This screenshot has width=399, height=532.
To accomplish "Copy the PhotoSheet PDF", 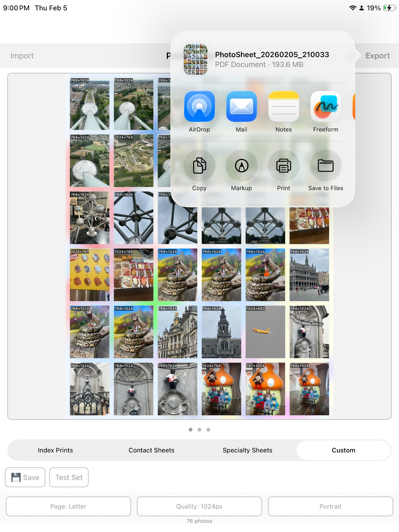I will [x=199, y=166].
